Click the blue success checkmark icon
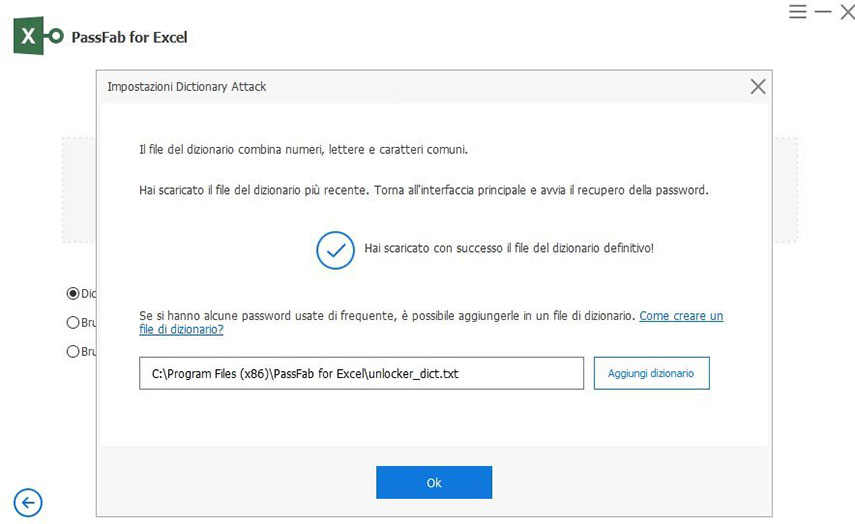Screen dimensions: 855x524 point(335,249)
